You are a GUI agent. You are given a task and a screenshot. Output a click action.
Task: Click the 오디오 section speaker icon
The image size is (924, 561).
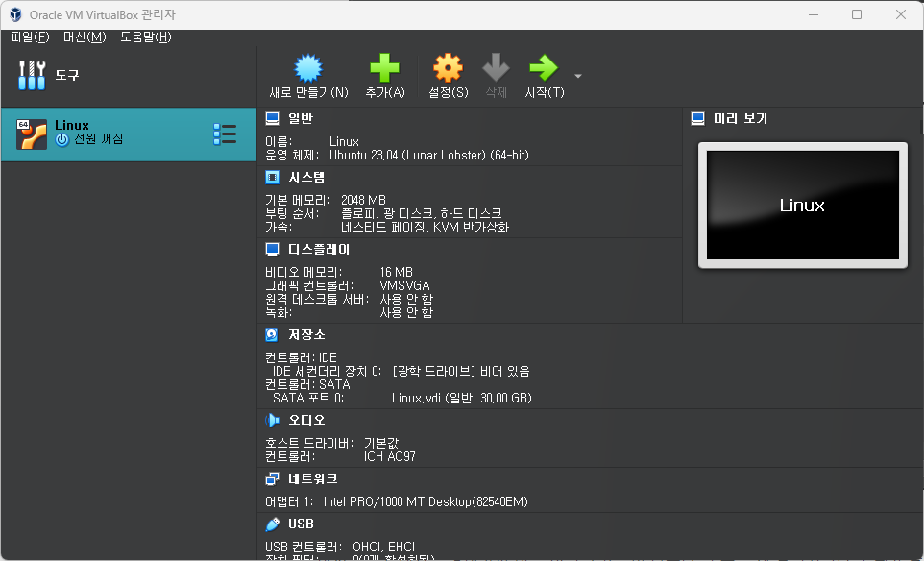coord(272,420)
